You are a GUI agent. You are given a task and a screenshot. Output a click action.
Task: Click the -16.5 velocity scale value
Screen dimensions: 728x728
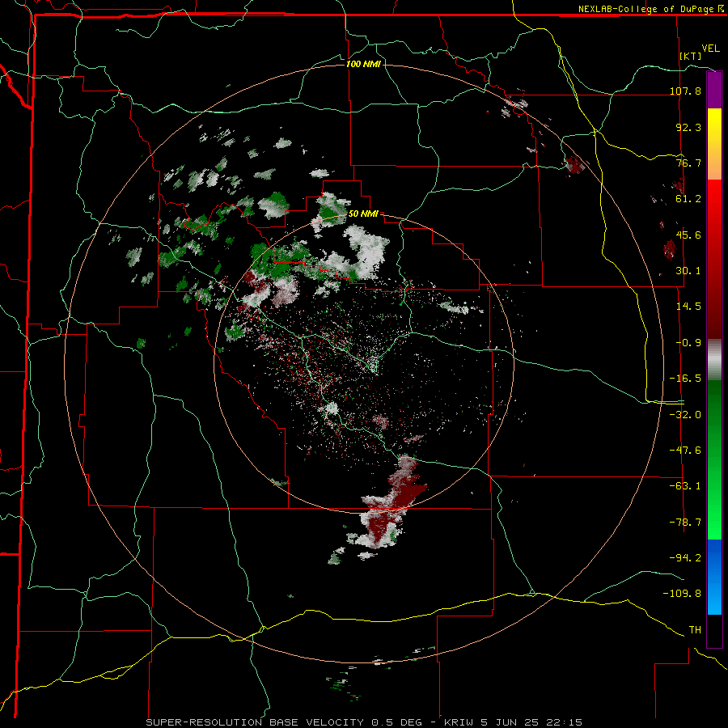(x=685, y=379)
